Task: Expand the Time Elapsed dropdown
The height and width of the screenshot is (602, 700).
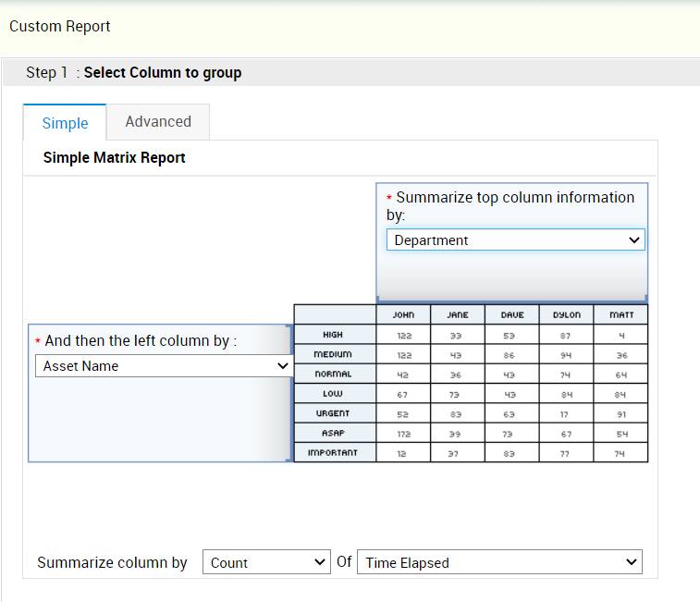Action: click(499, 562)
